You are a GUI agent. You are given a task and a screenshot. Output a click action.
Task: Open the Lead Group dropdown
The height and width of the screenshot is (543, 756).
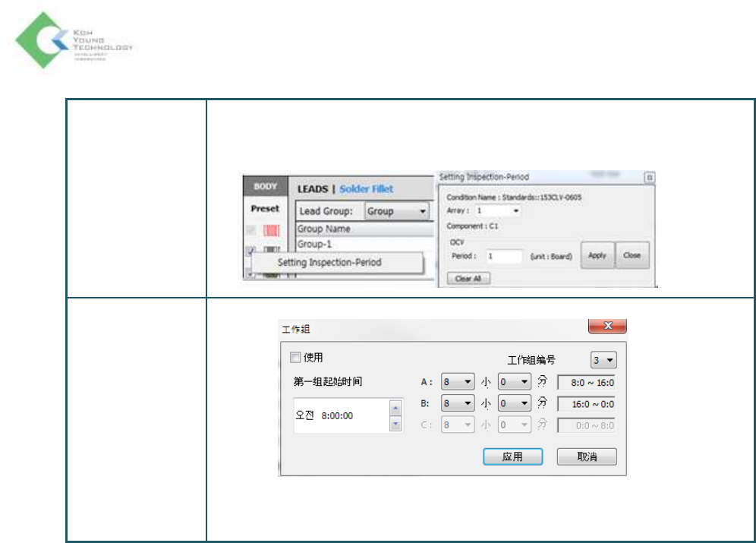[x=396, y=211]
